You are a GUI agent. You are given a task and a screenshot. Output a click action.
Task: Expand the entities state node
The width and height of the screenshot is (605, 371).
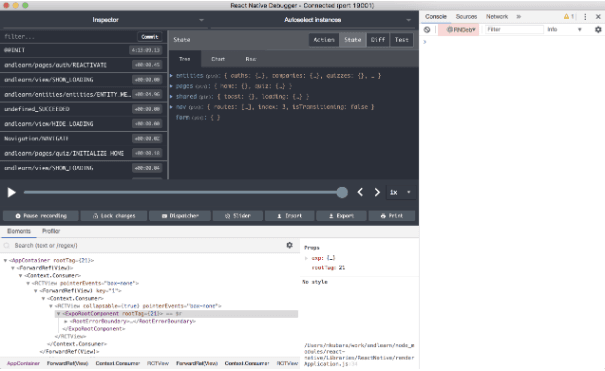tap(172, 76)
